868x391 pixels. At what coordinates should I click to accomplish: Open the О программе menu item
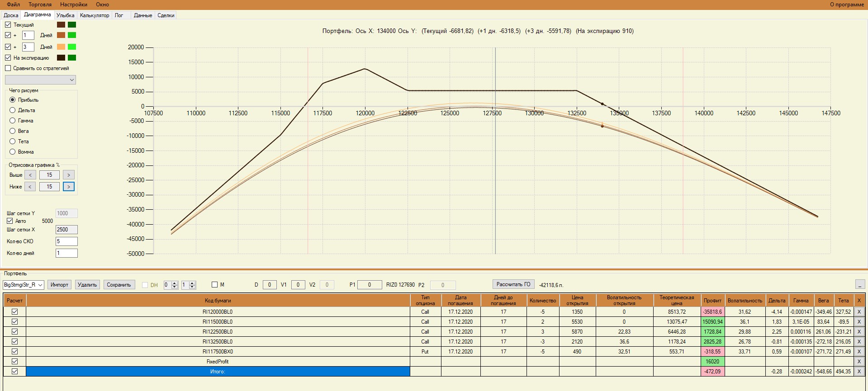tap(847, 5)
